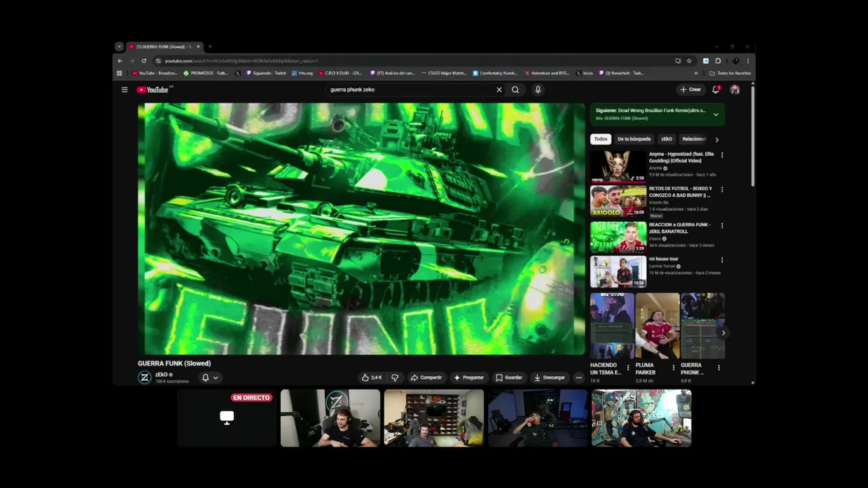
Task: Download the video with Descargar
Action: point(549,378)
